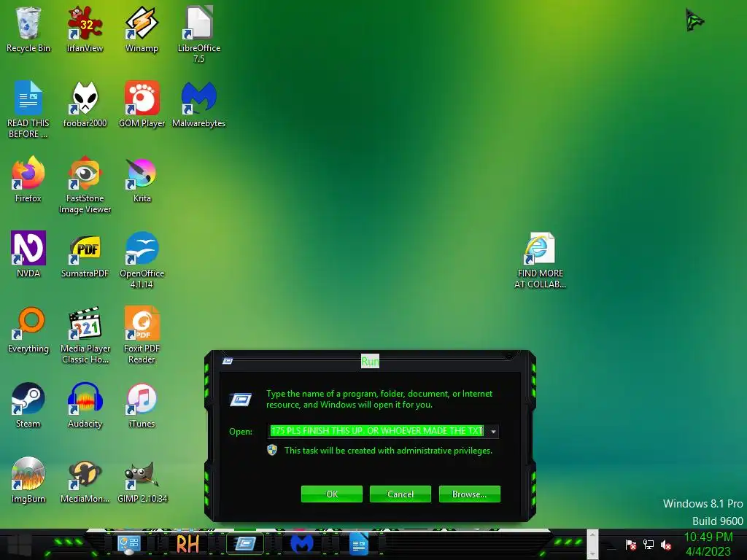Viewport: 747px width, 560px height.
Task: Select the FIND MORE AT COLLAB shortcut
Action: pyautogui.click(x=540, y=260)
